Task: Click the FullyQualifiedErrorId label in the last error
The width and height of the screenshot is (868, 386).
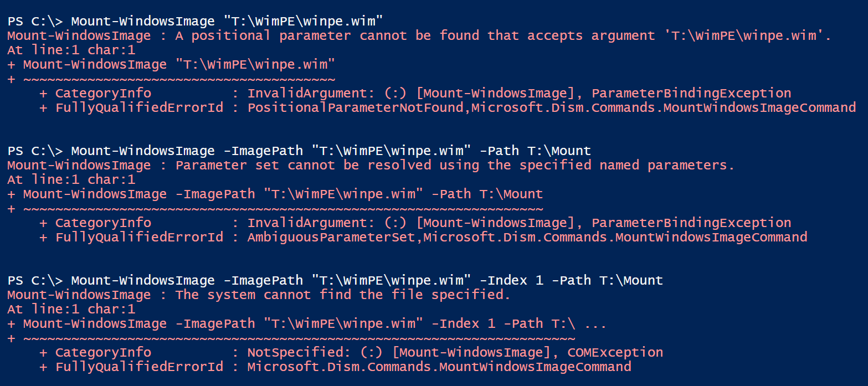Action: 138,367
